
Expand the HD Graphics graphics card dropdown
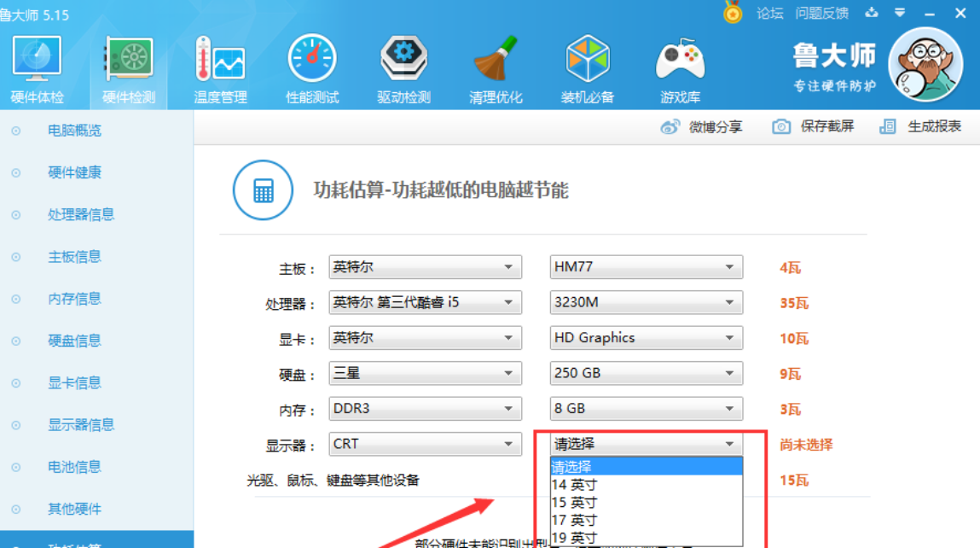click(x=646, y=338)
